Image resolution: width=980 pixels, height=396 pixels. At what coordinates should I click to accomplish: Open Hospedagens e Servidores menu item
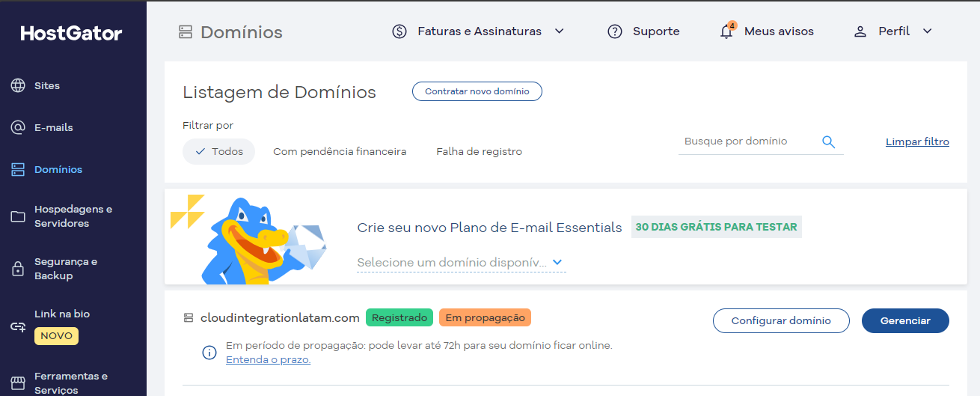point(73,216)
